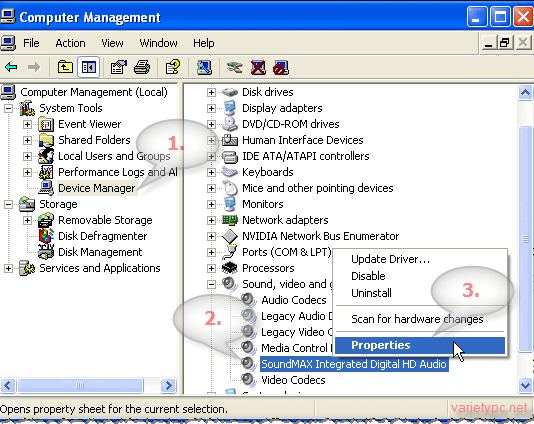Expand the Event Viewer tree node
The height and width of the screenshot is (424, 534).
pyautogui.click(x=27, y=124)
